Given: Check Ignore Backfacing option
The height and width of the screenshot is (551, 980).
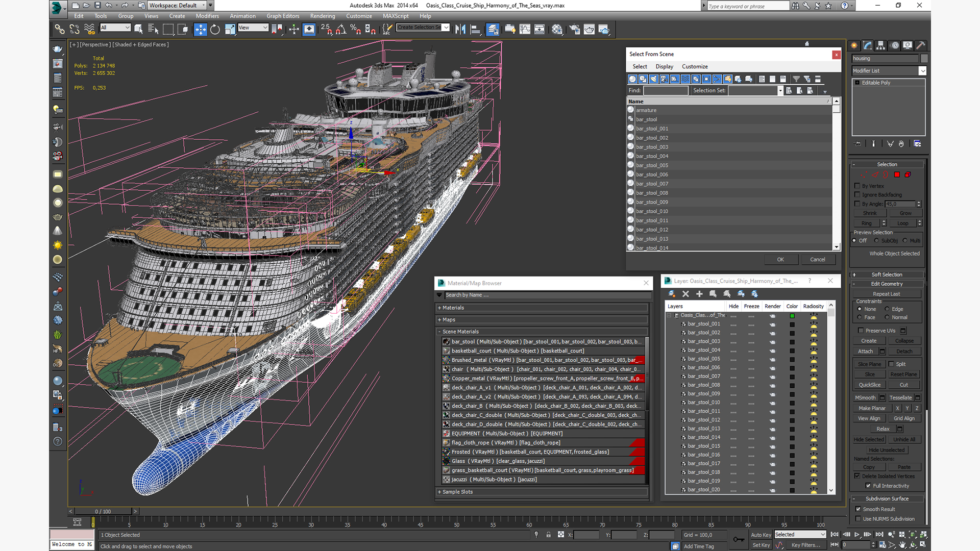Looking at the screenshot, I should coord(857,194).
